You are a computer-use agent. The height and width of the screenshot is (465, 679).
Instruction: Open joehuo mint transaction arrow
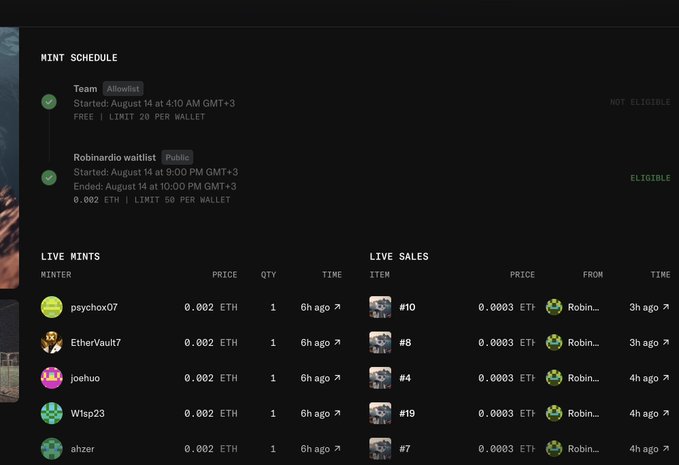point(337,378)
